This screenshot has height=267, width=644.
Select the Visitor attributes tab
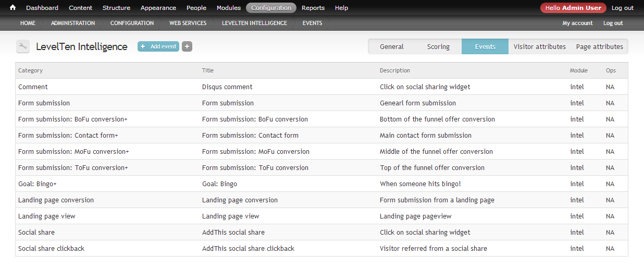(540, 46)
